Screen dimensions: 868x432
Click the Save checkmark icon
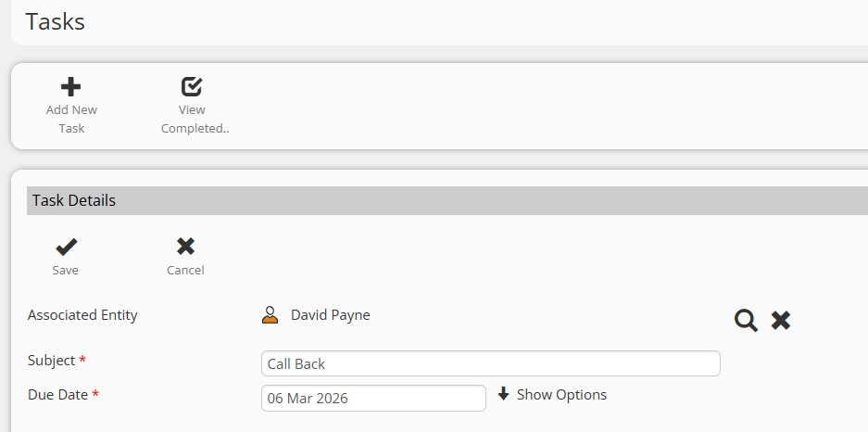66,247
